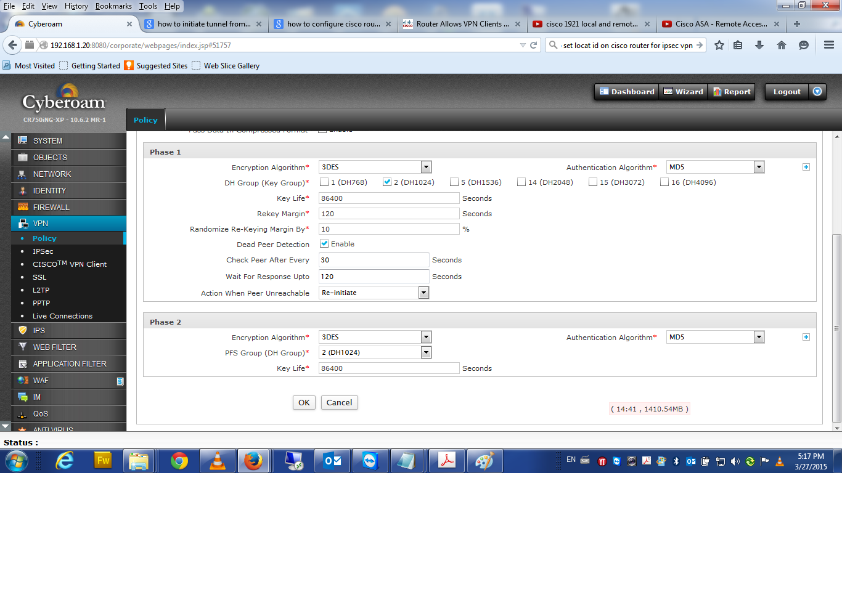Click the Rekey Margin input field
The image size is (842, 616).
click(389, 213)
